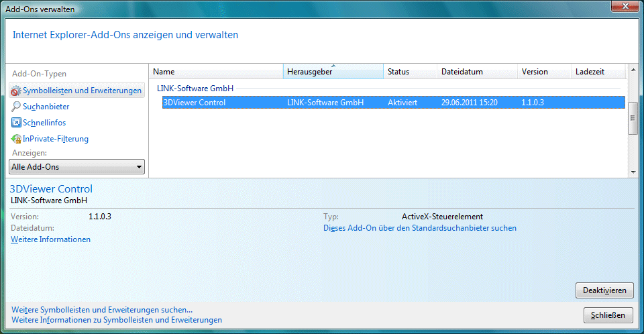This screenshot has width=644, height=334.
Task: Sort by Status column header
Action: [x=409, y=72]
